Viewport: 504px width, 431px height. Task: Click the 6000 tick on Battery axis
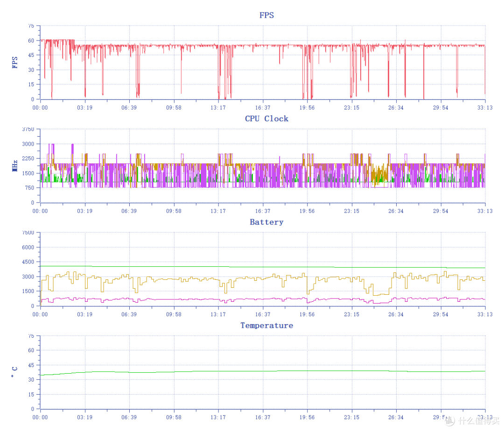pyautogui.click(x=28, y=247)
